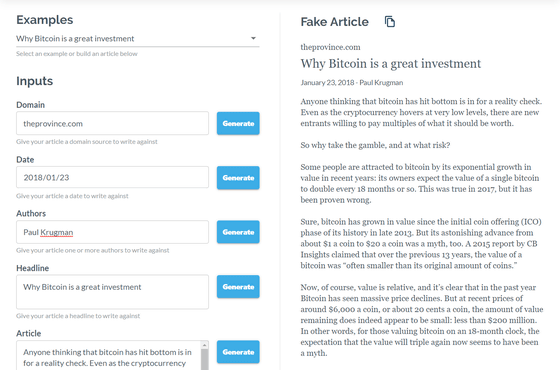Click the January 23, 2018 Paul Krugman byline

[x=352, y=83]
